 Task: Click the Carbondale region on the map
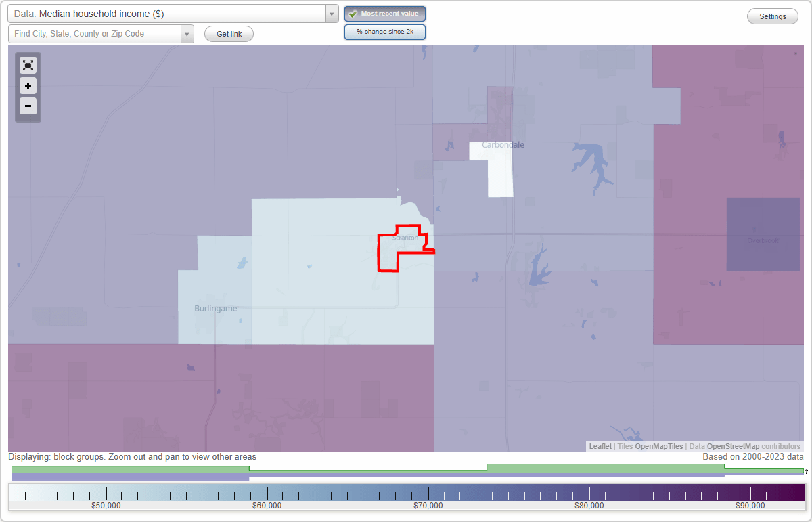pyautogui.click(x=503, y=144)
